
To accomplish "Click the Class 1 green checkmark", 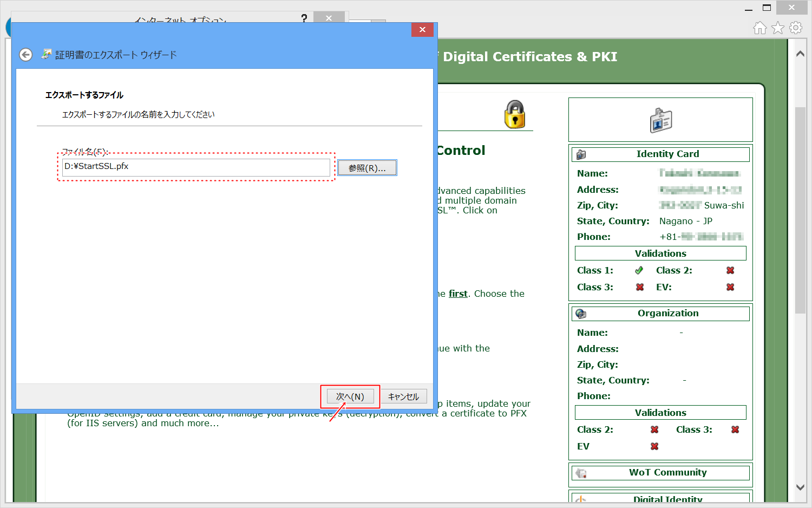I will (x=639, y=270).
